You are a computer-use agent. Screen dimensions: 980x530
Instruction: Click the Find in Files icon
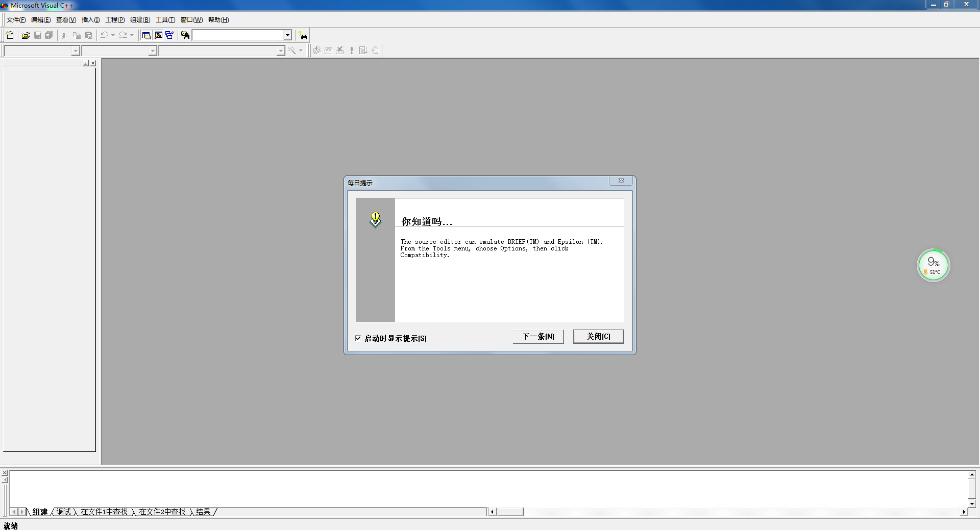185,35
